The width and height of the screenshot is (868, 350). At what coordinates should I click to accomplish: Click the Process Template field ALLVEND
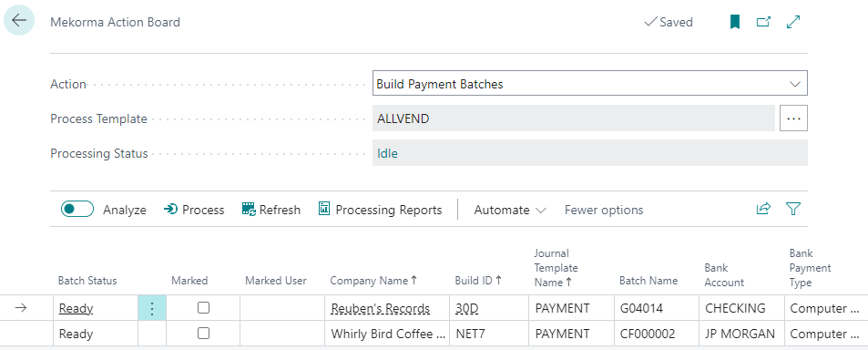574,118
